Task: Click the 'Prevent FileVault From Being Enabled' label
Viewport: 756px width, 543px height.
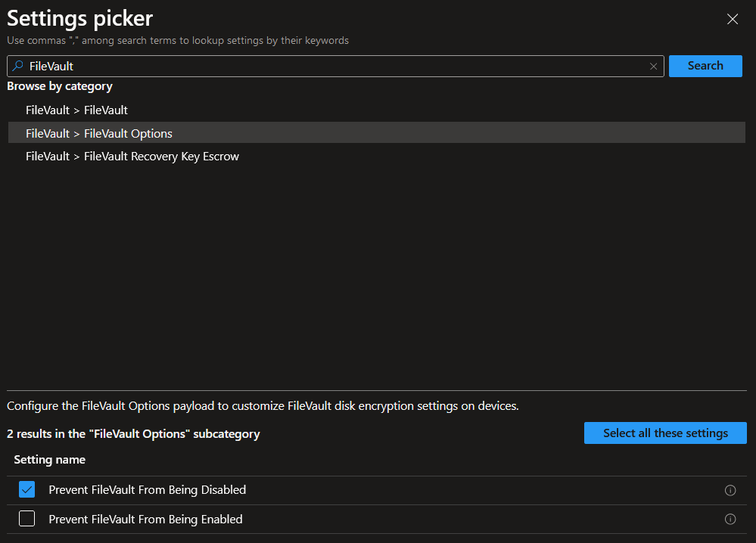Action: (x=145, y=520)
